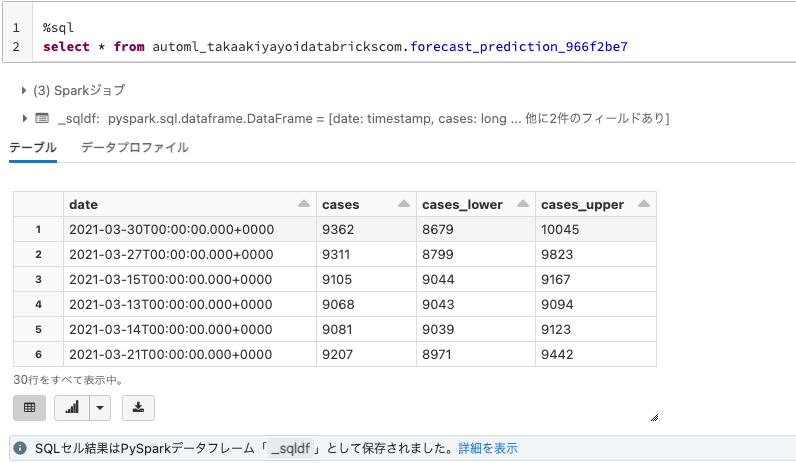
Task: Click the select keyword in the query
Action: point(66,47)
